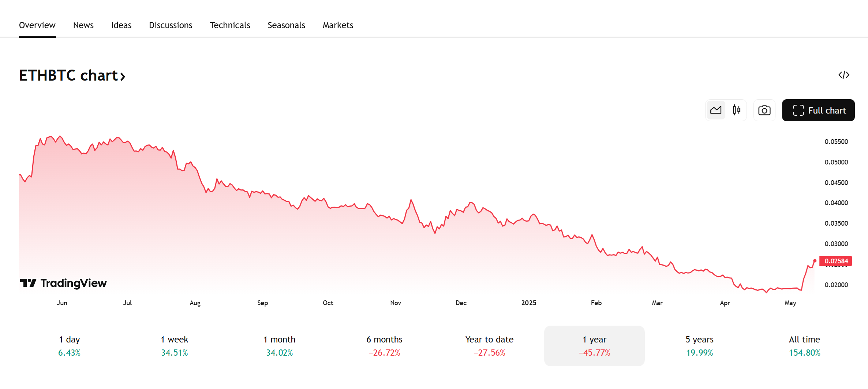
Task: Click the 0.02584 current price label
Action: point(836,261)
